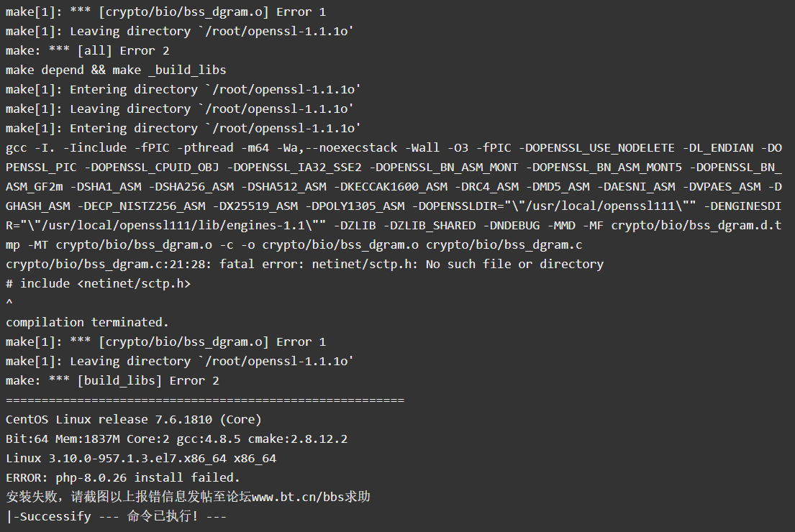Click the www.bt.cn/bbs forum address
The image size is (795, 532).
[298, 497]
